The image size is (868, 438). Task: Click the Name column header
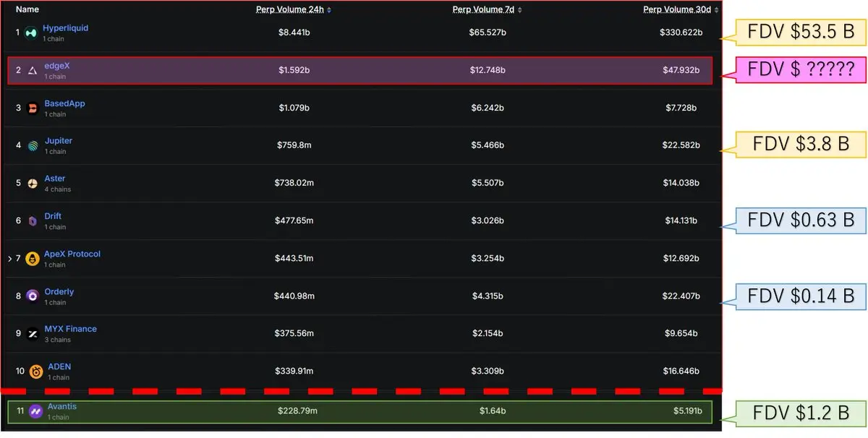click(x=27, y=9)
